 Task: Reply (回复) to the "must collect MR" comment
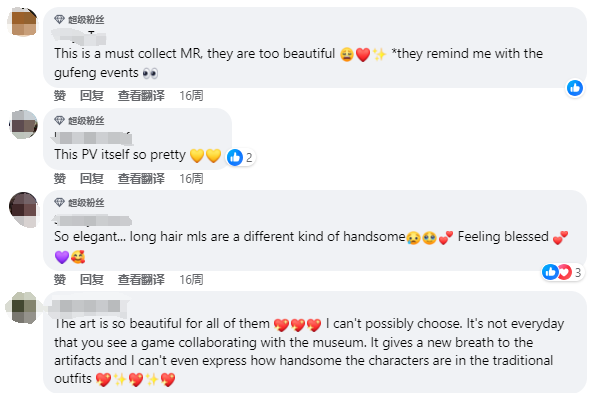(91, 96)
